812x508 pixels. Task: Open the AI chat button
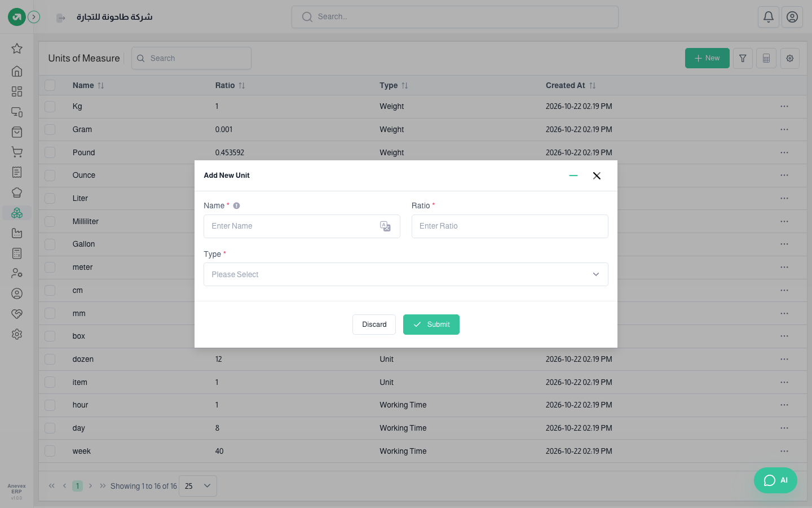click(x=775, y=480)
